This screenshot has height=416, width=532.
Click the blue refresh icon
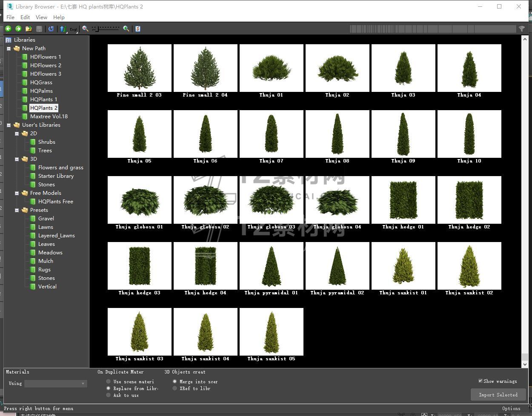click(51, 28)
